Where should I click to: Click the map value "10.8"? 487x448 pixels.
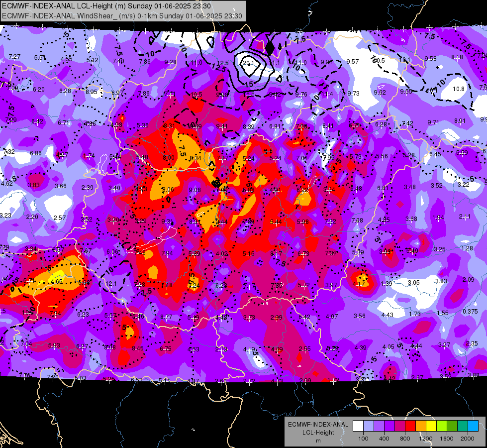point(459,89)
